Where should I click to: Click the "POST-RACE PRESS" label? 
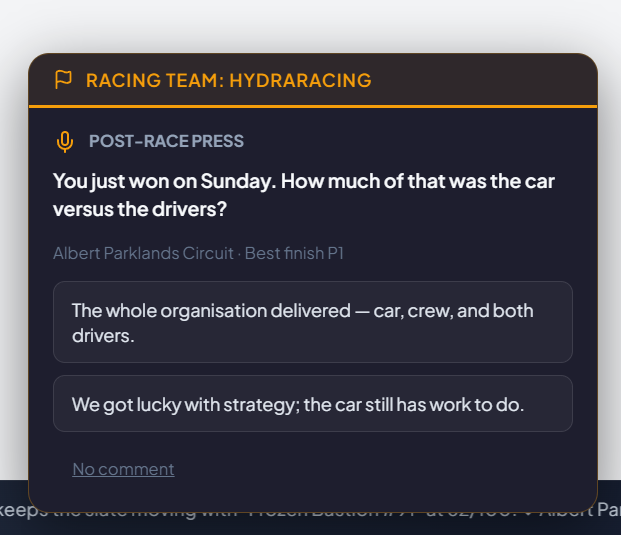pos(166,141)
